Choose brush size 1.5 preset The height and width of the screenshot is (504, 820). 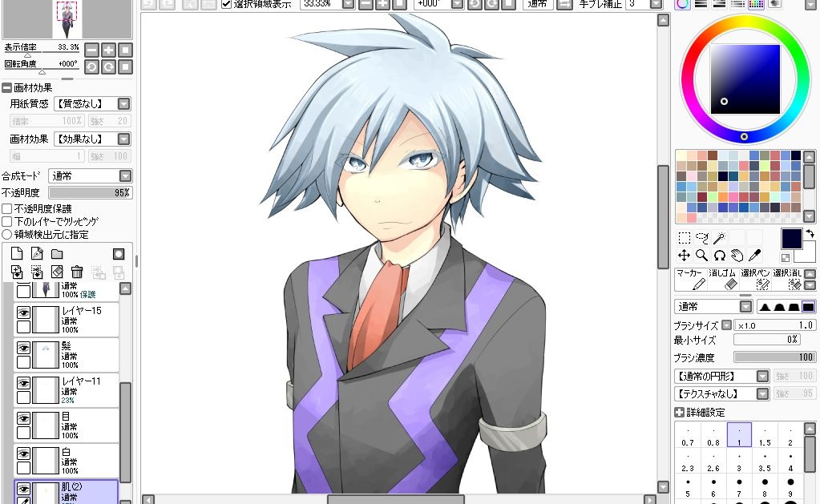tap(765, 435)
